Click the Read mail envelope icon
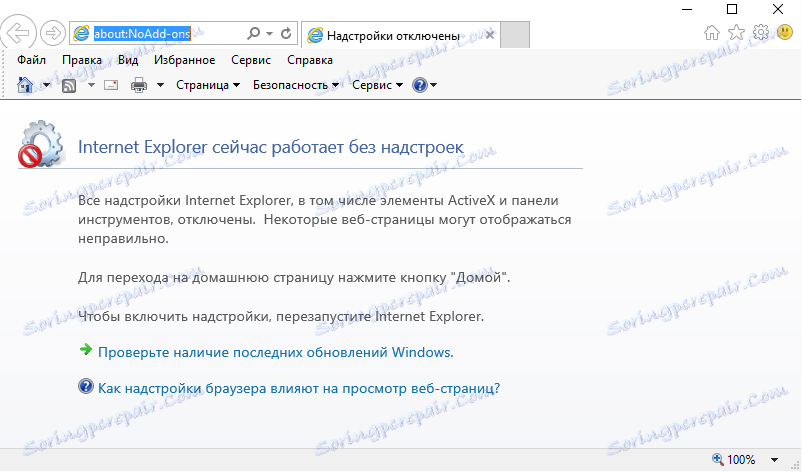Viewport: 802px width, 472px height. (x=111, y=85)
